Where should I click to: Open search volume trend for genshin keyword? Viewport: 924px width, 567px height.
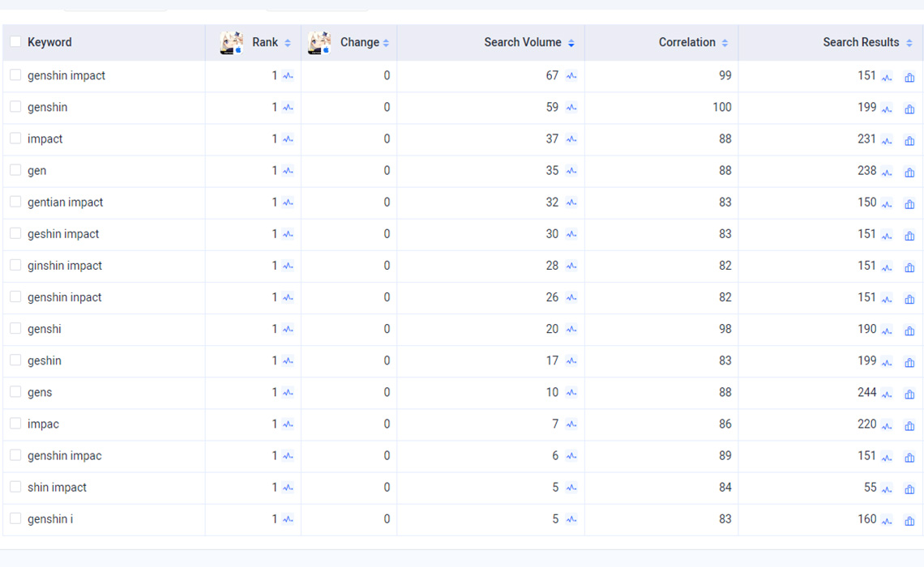click(571, 108)
